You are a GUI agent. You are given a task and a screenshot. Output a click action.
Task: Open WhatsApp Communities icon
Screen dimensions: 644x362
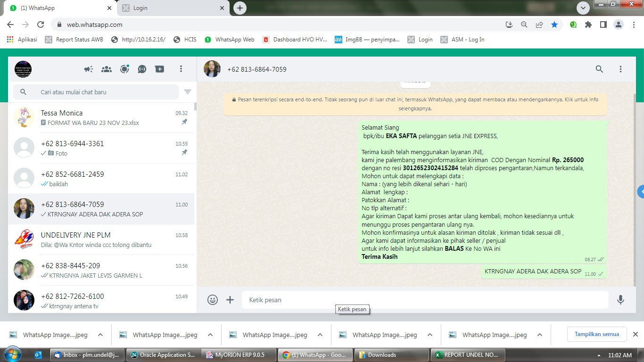click(107, 69)
